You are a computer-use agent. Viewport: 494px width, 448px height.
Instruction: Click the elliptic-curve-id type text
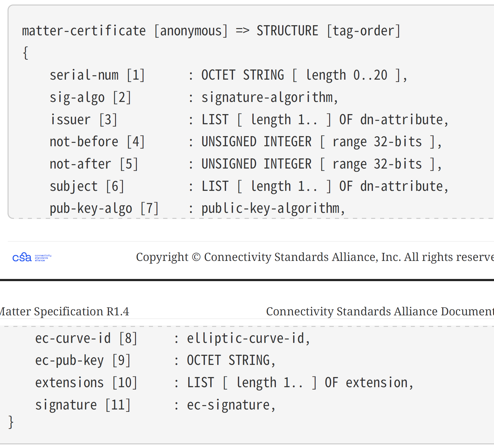(248, 339)
